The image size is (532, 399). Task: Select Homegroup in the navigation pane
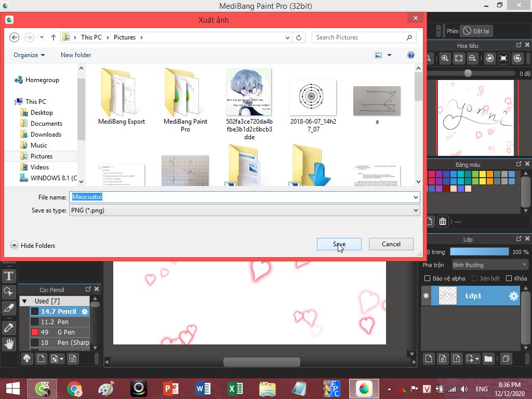click(x=42, y=80)
